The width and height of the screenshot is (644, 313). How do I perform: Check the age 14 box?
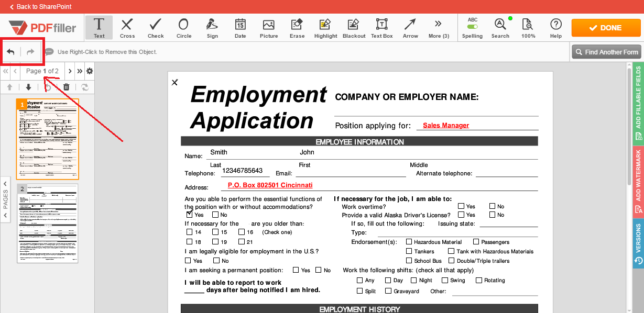click(x=189, y=232)
